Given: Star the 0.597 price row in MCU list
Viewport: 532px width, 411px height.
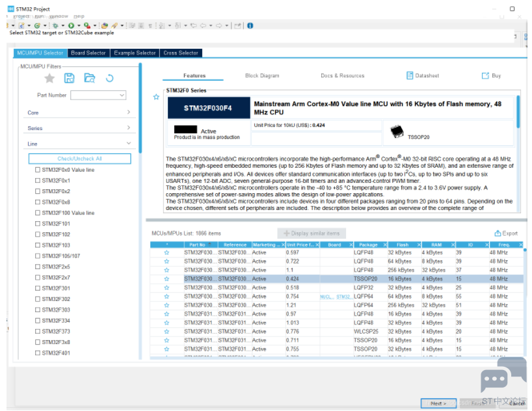Looking at the screenshot, I should (x=166, y=252).
